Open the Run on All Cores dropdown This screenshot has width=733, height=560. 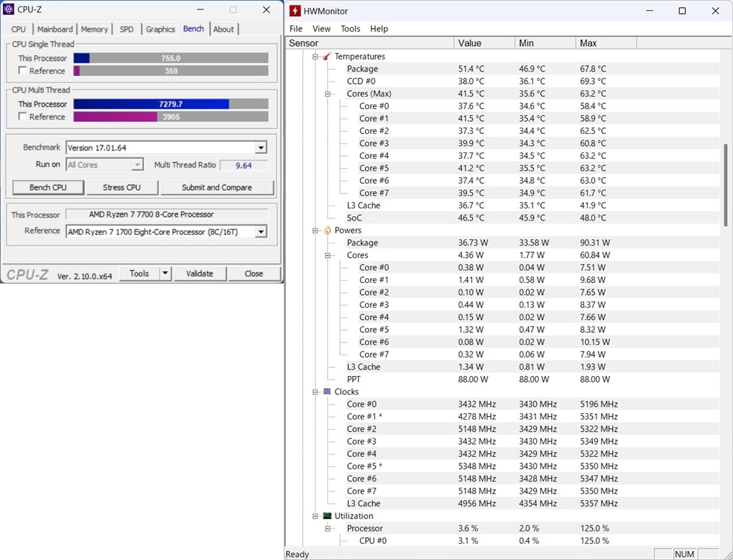pos(137,165)
